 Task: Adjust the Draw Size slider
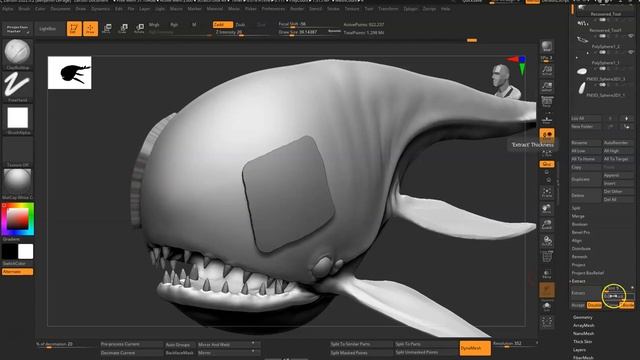pyautogui.click(x=309, y=32)
